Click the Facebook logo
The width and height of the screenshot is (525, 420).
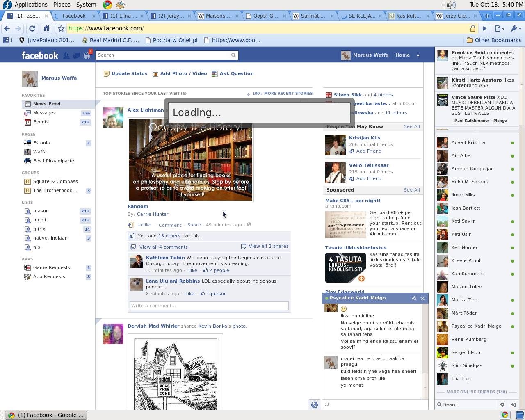(x=40, y=55)
